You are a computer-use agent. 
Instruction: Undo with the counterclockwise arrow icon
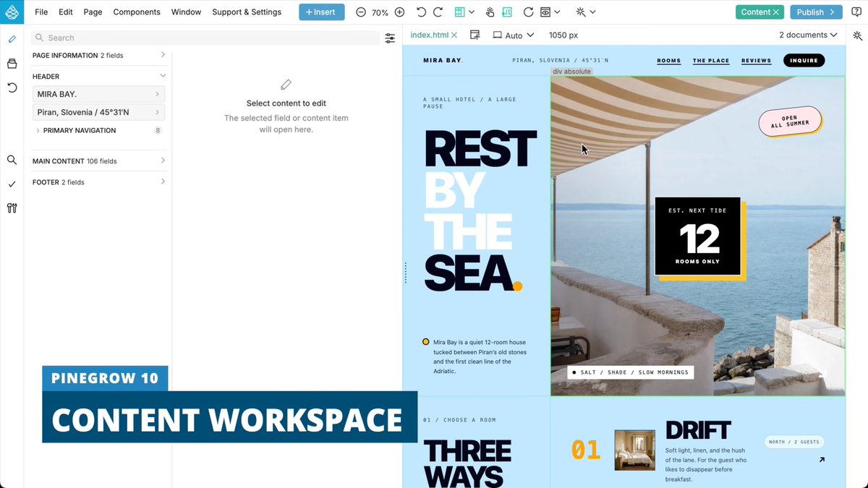tap(421, 12)
